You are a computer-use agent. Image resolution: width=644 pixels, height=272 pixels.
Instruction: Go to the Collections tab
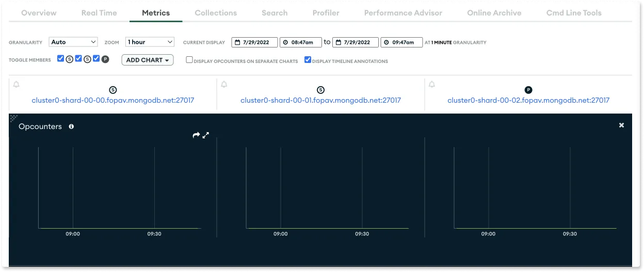216,13
